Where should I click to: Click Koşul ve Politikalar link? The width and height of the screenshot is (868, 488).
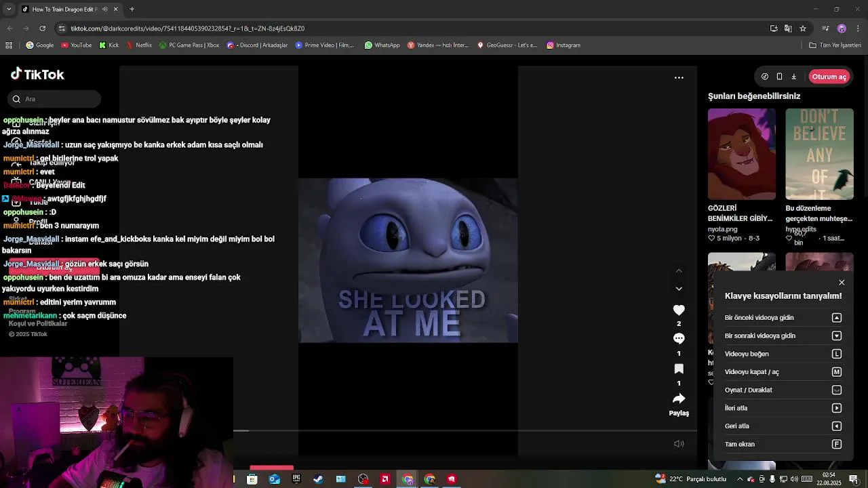[x=38, y=324]
